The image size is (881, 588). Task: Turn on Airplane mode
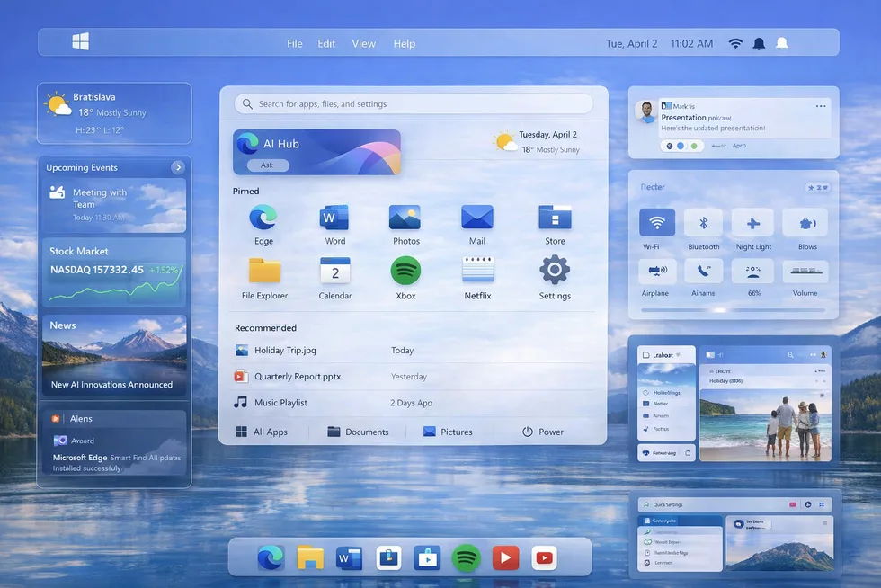[656, 272]
